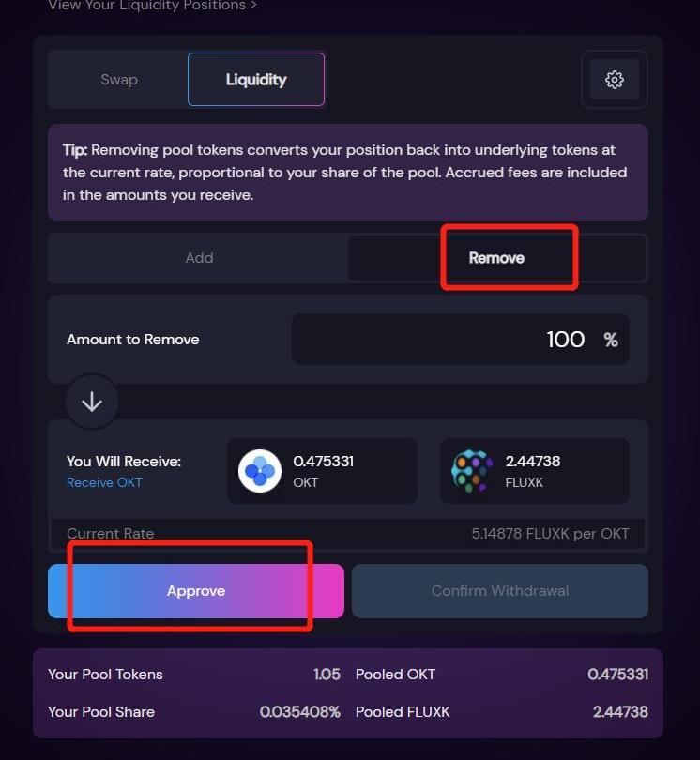Switch to the Swap tab
This screenshot has width=700, height=760.
tap(119, 80)
